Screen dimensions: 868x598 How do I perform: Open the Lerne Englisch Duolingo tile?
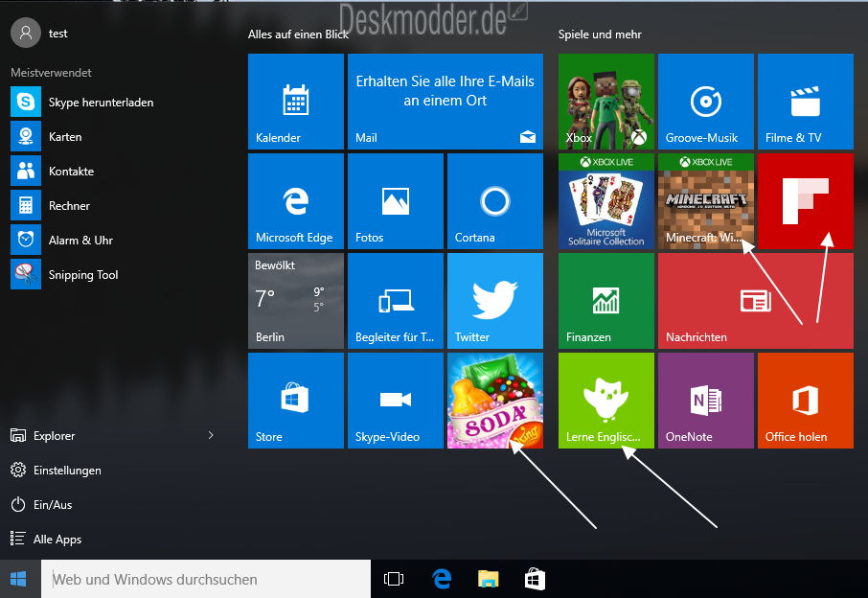(606, 401)
